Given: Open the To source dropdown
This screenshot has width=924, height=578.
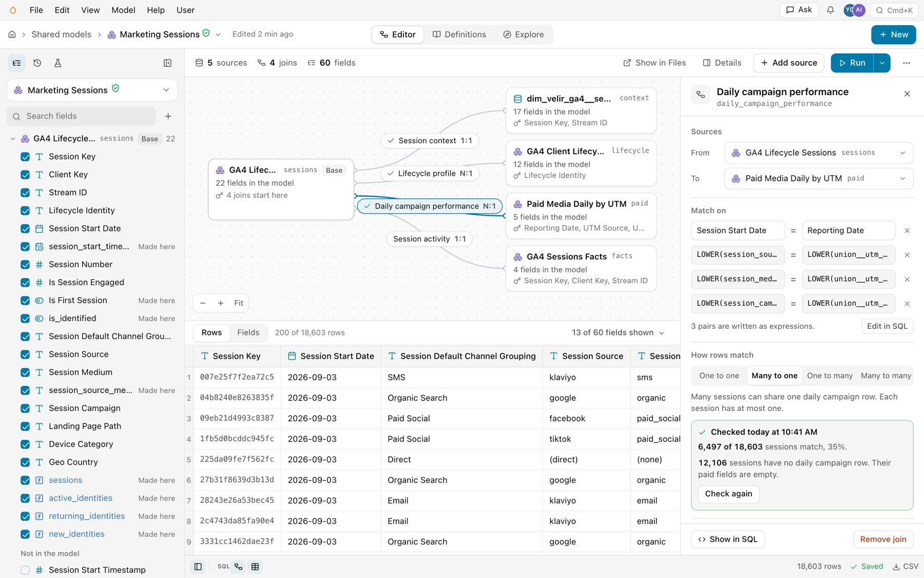Looking at the screenshot, I should tap(818, 178).
